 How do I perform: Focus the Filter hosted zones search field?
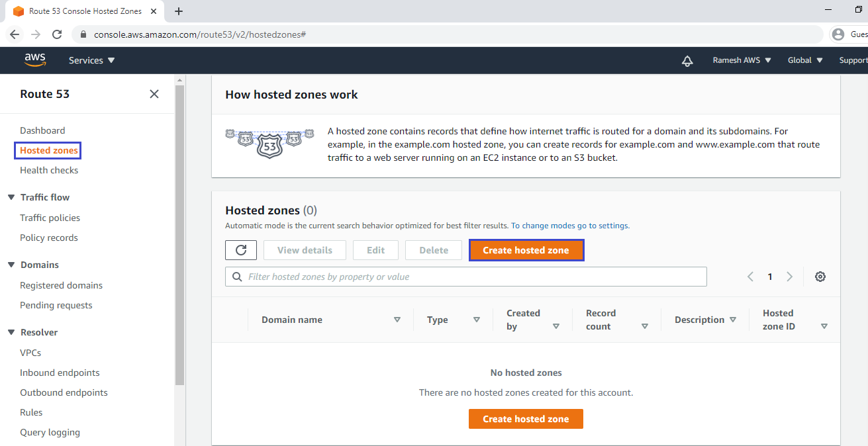[x=466, y=277]
